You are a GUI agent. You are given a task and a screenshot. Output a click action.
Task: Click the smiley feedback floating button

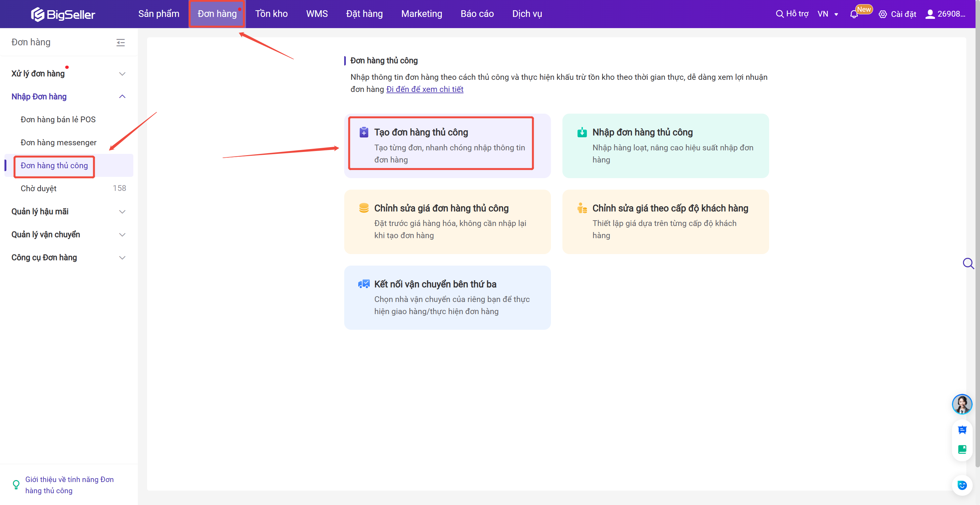[962, 485]
